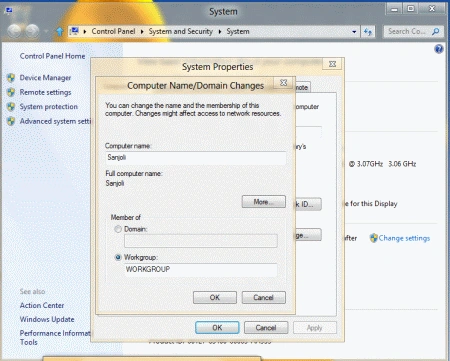Click shield icon beside Change settings
This screenshot has width=450, height=361.
[x=374, y=238]
